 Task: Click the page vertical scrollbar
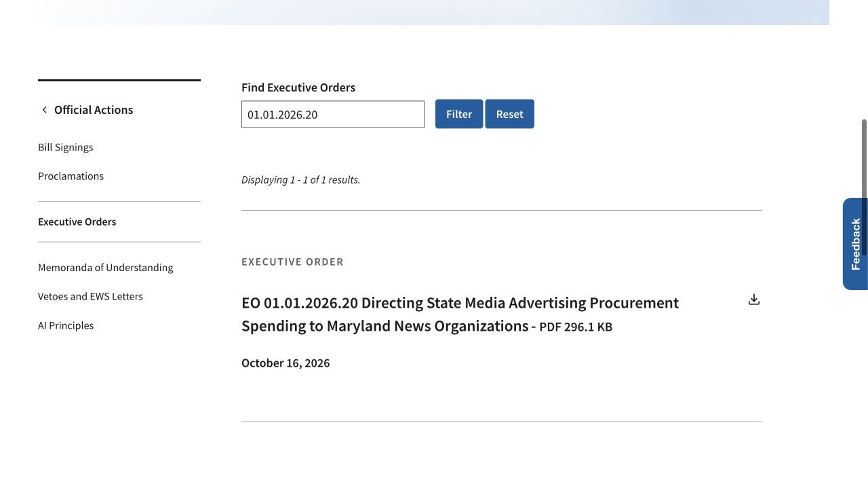[864, 187]
